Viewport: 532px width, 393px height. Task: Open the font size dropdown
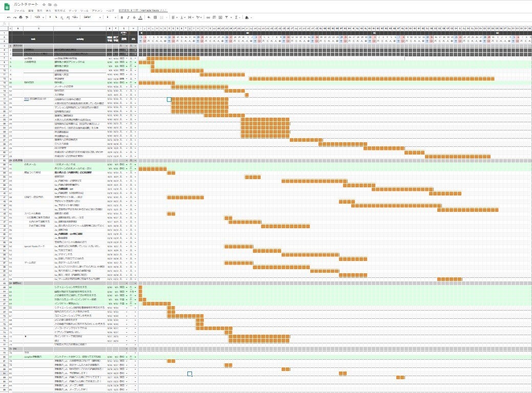tap(110, 17)
